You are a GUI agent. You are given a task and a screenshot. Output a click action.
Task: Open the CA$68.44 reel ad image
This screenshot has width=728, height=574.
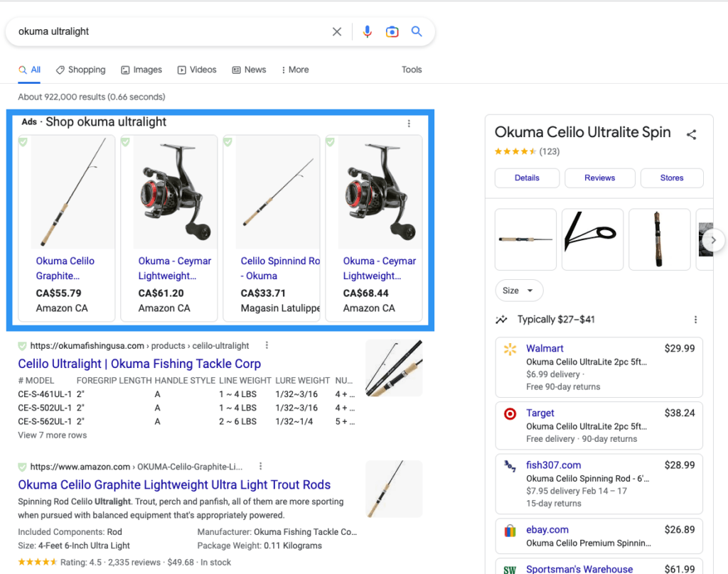[x=380, y=192]
